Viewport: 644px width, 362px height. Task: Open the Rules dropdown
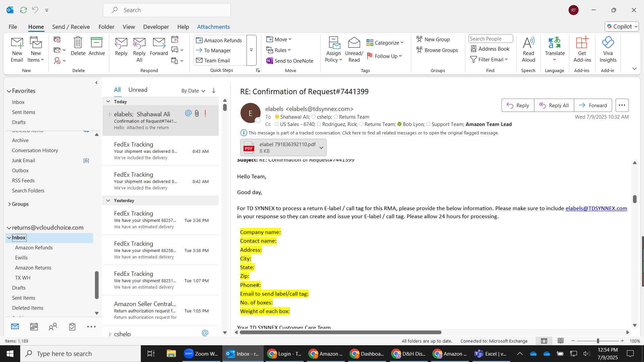279,50
